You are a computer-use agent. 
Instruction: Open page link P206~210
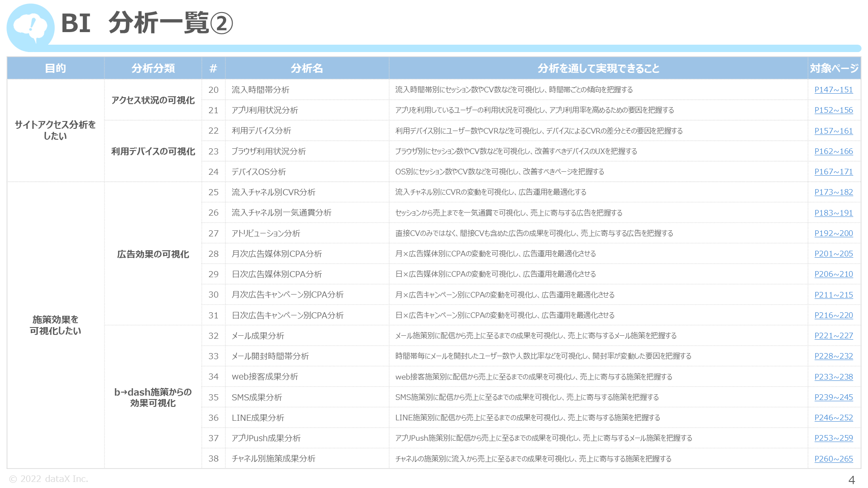[x=833, y=274]
